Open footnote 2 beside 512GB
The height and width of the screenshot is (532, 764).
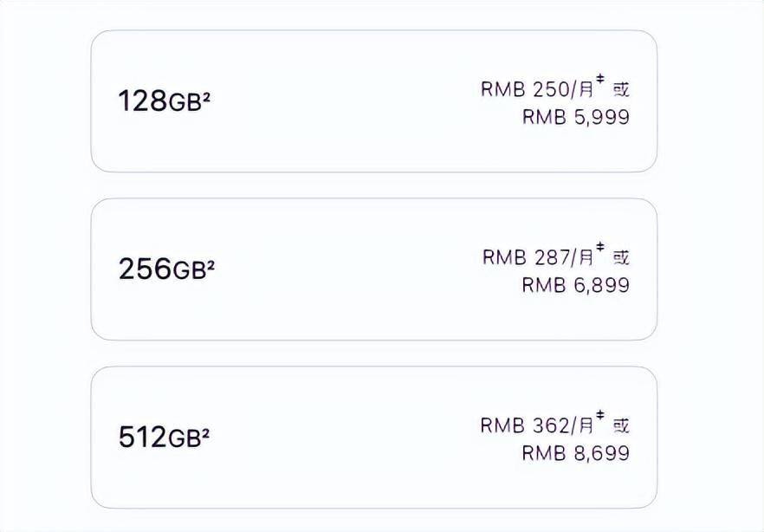[205, 432]
